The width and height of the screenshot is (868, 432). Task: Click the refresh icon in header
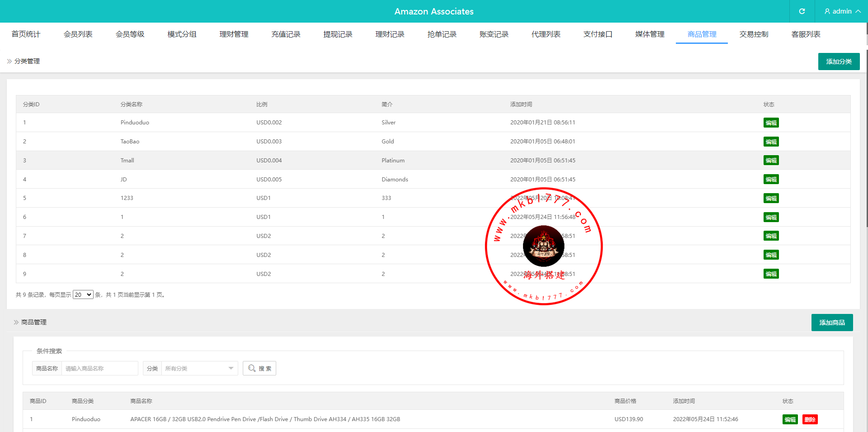click(x=802, y=11)
